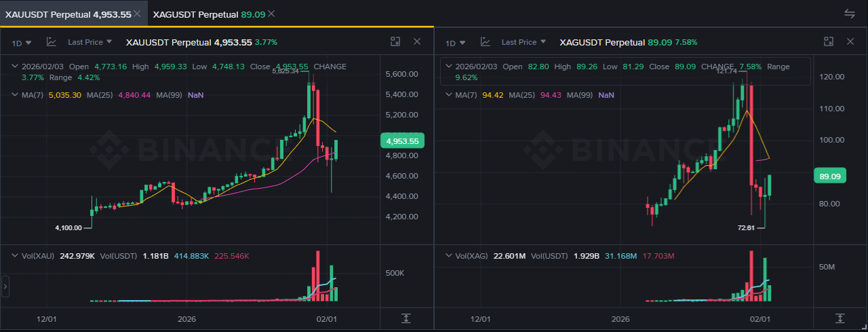Open the 1D interval dropdown on XAGUSDT chart

pos(455,43)
